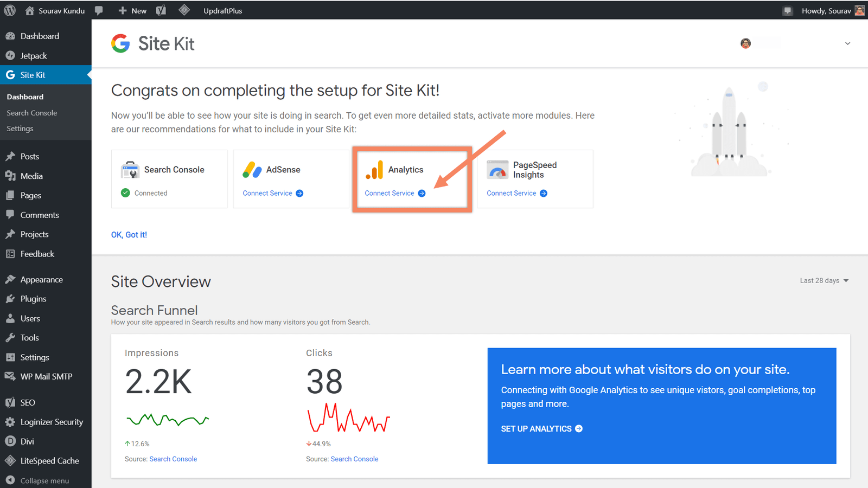Click the SET UP ANALYTICS button

pos(541,428)
